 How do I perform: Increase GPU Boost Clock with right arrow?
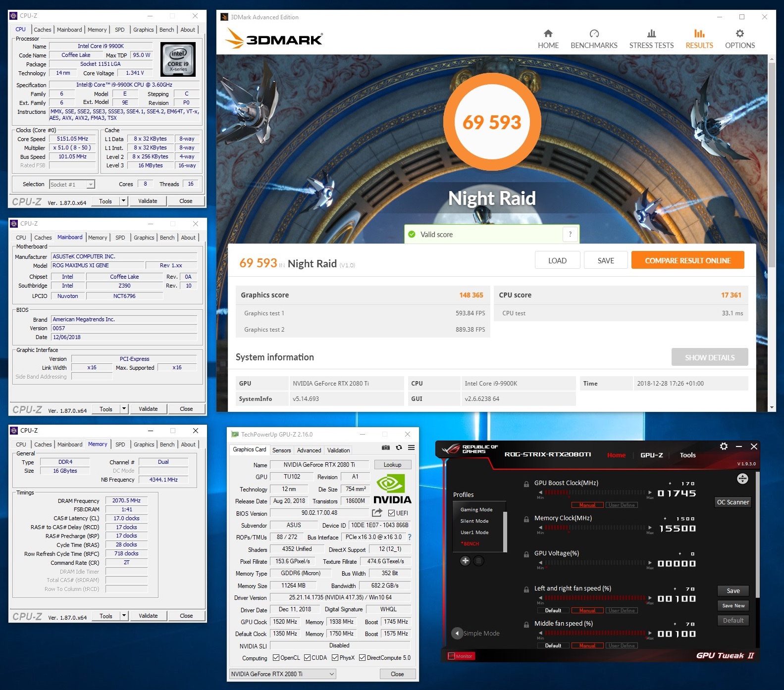650,493
